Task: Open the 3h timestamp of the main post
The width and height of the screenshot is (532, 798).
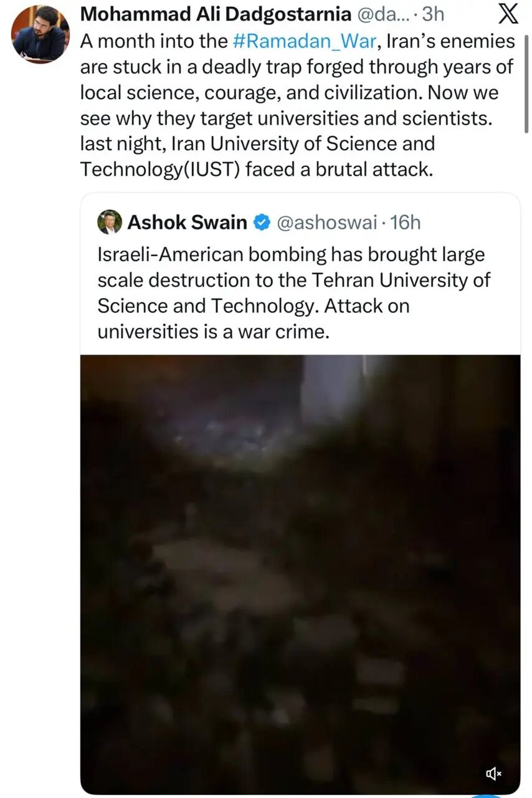Action: [x=433, y=14]
